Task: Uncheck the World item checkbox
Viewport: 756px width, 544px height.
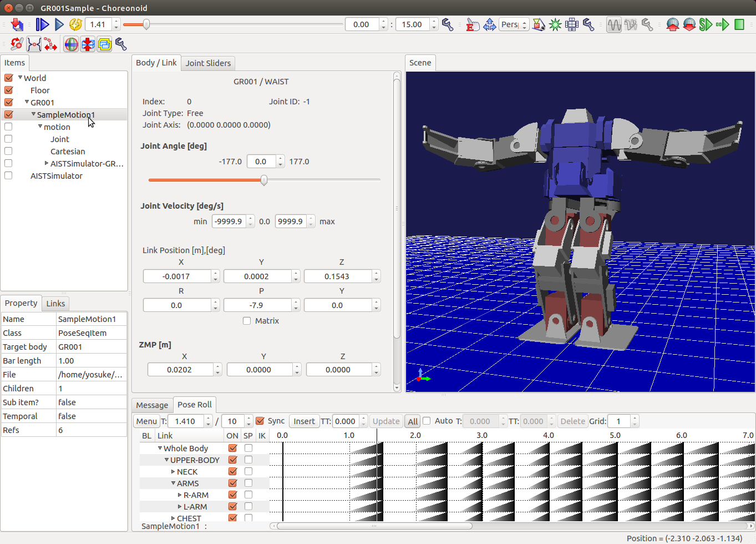Action: tap(8, 78)
